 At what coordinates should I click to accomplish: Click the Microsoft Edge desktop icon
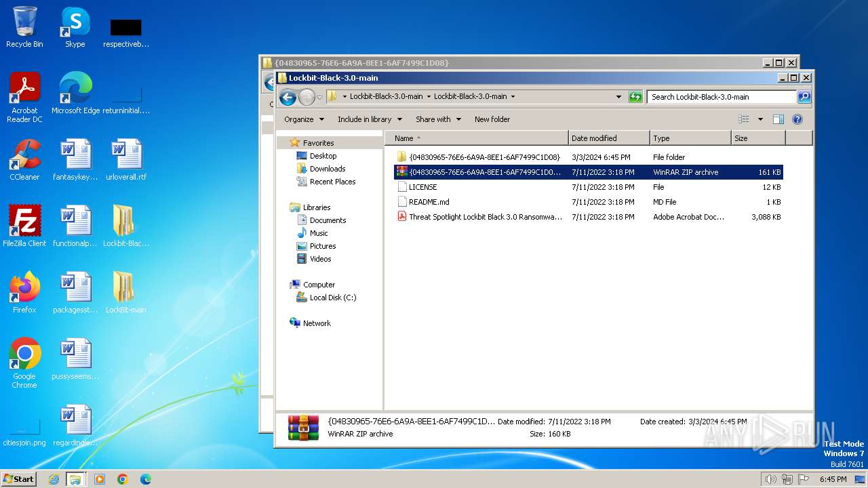75,94
